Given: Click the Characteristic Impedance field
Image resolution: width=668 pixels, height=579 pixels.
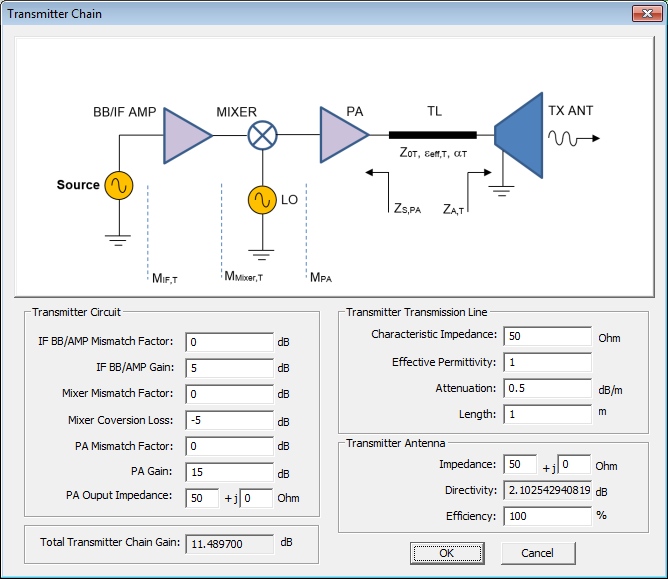Looking at the screenshot, I should [x=547, y=336].
